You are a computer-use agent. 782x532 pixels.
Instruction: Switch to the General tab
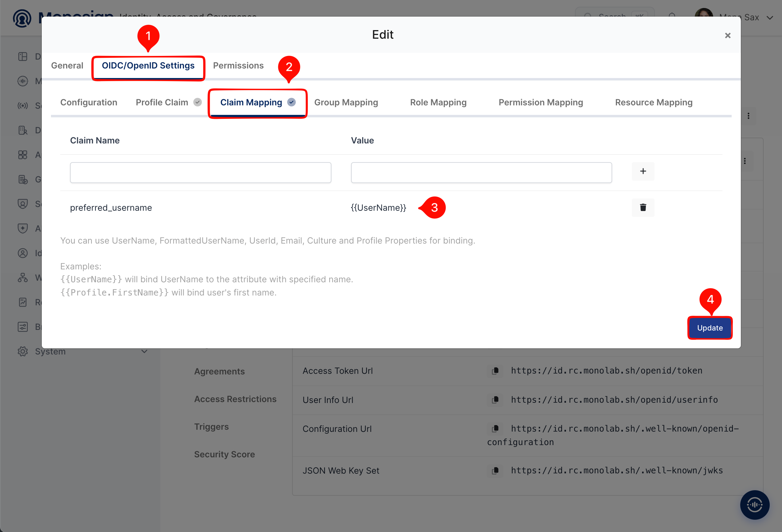pyautogui.click(x=67, y=66)
